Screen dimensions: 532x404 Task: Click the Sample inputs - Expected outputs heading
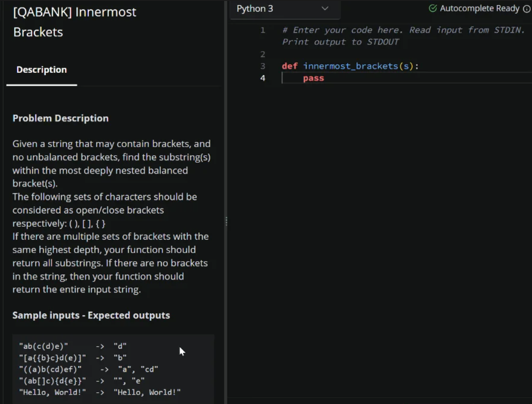click(91, 315)
